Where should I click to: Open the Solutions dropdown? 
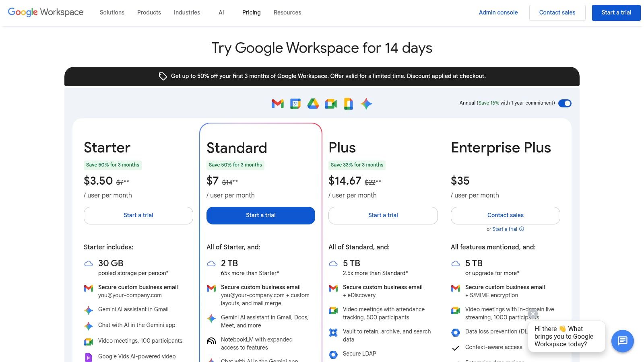point(111,12)
